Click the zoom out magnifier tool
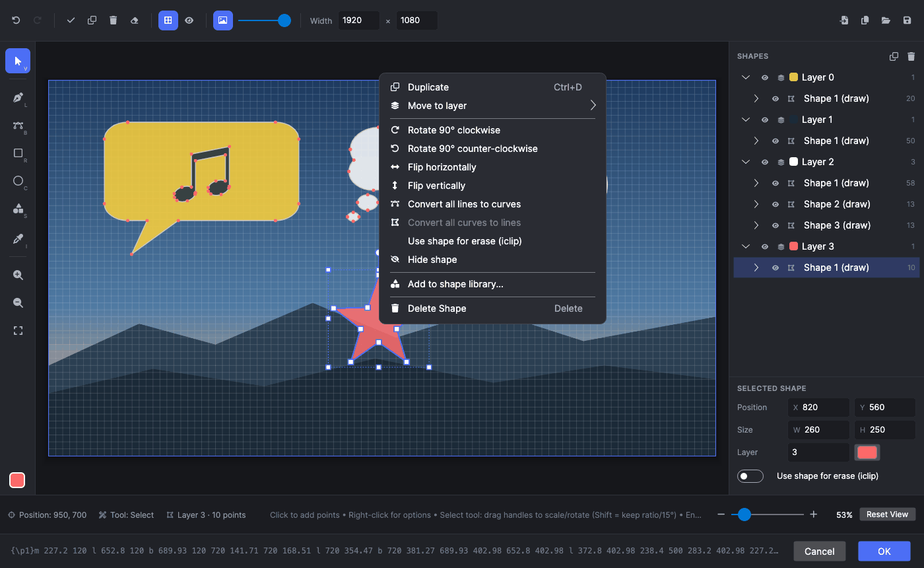 [x=18, y=303]
